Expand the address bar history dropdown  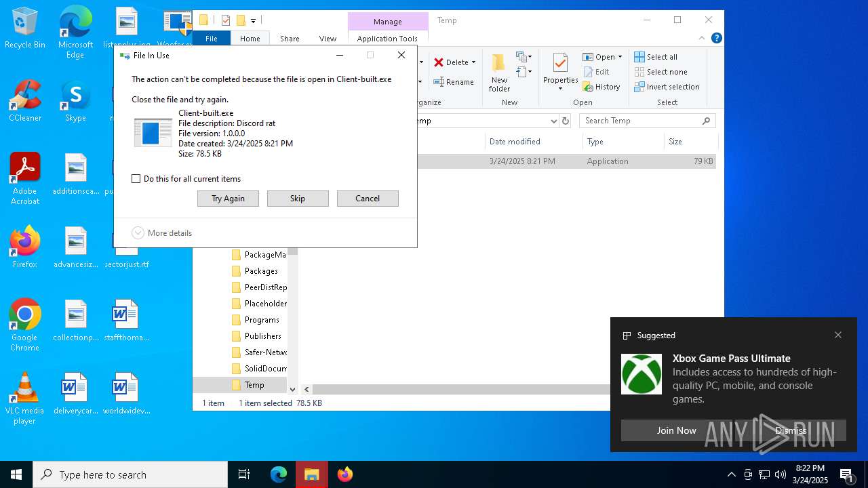point(553,121)
